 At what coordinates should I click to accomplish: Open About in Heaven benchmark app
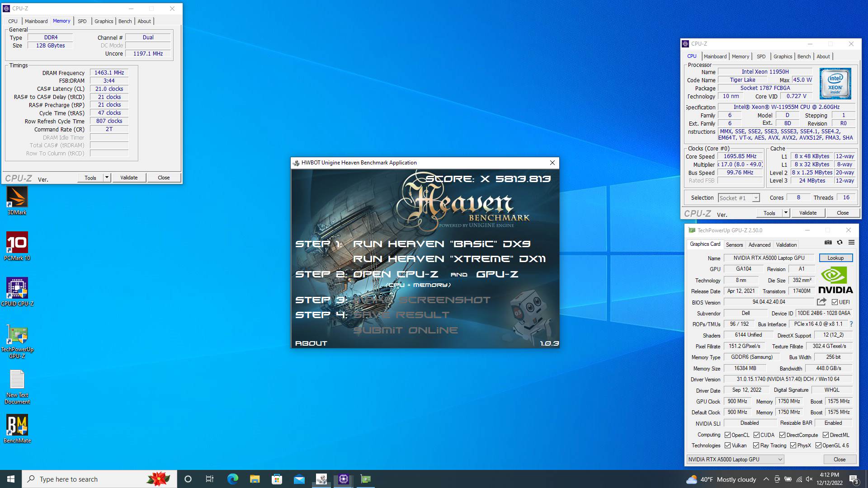pyautogui.click(x=311, y=343)
